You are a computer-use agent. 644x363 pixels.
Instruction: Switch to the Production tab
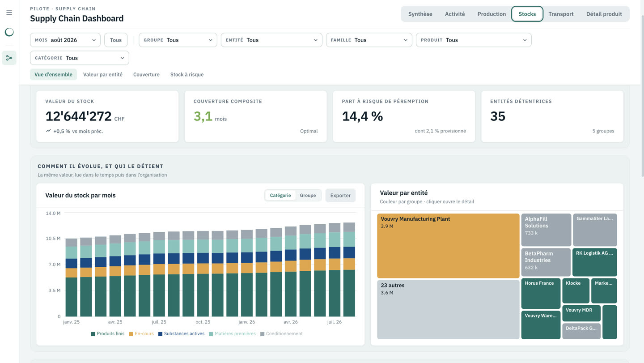coord(491,14)
